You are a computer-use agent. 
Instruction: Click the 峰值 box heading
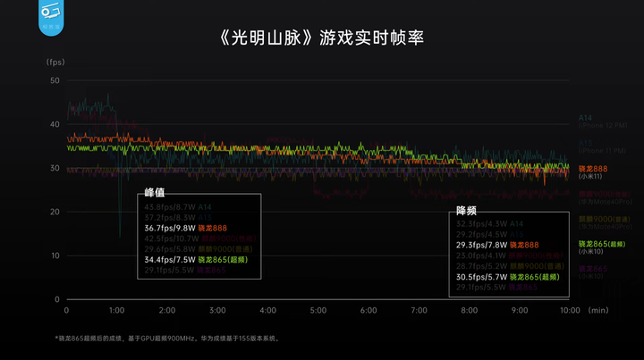pyautogui.click(x=155, y=192)
